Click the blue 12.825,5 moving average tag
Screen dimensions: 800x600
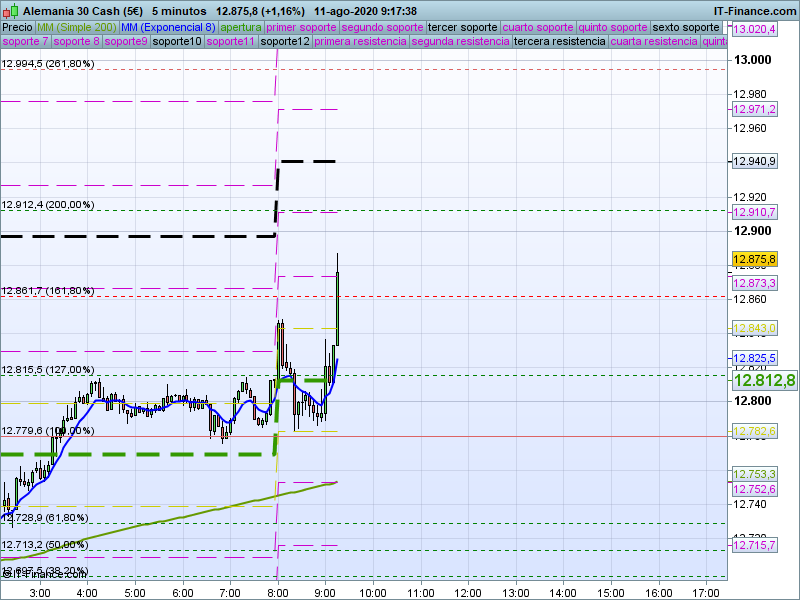click(x=755, y=358)
